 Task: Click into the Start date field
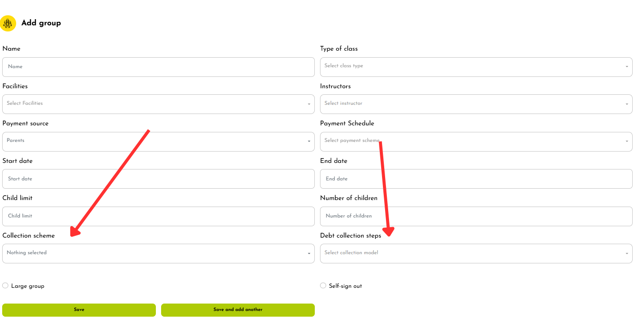pos(158,179)
